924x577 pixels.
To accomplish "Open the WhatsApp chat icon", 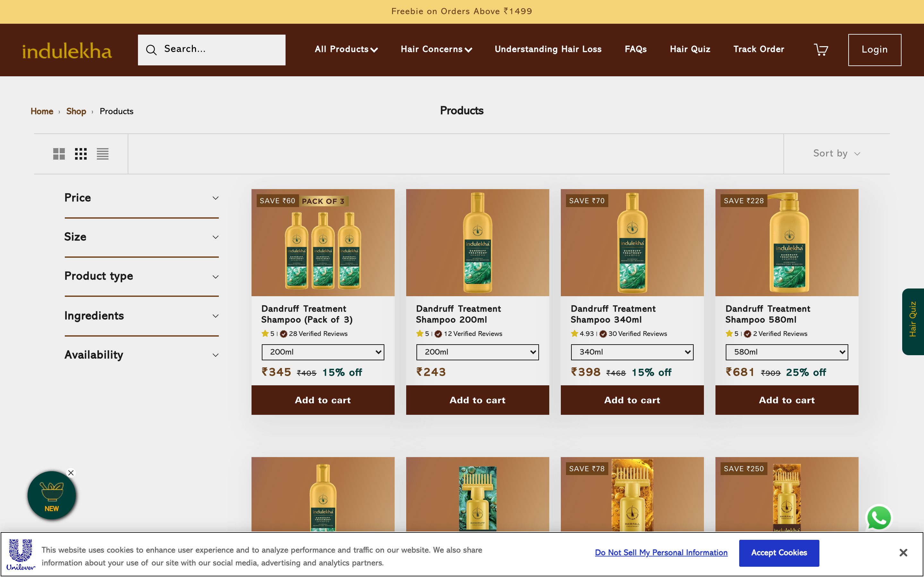I will 878,517.
